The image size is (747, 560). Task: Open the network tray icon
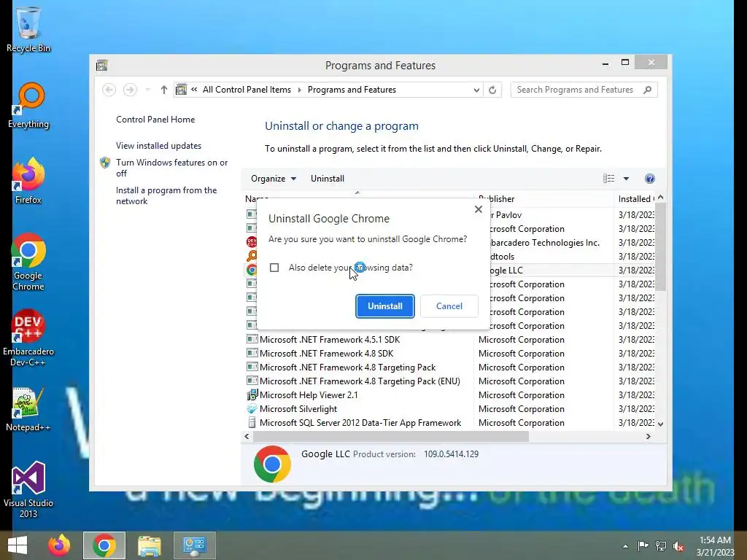[x=661, y=546]
